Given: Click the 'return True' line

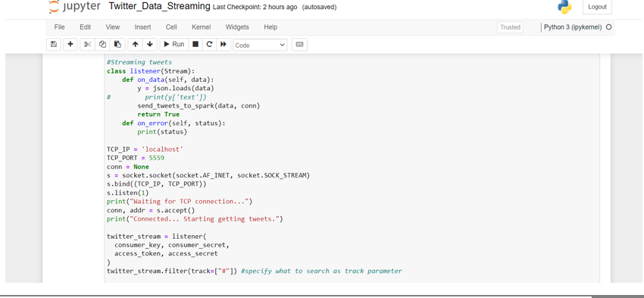Looking at the screenshot, I should (158, 114).
